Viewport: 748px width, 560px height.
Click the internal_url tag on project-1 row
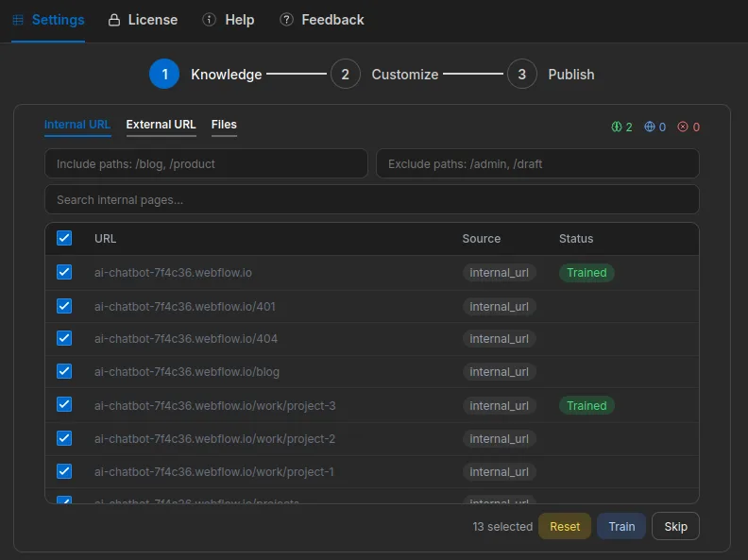point(499,472)
